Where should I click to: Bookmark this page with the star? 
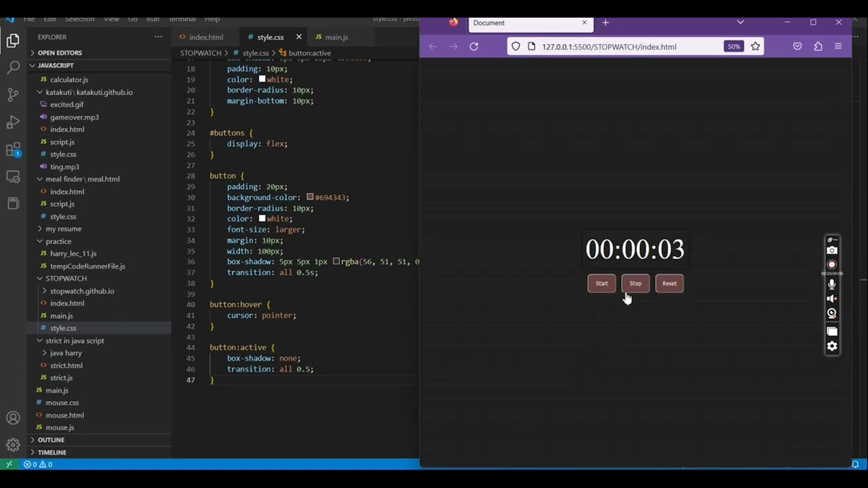pyautogui.click(x=755, y=46)
